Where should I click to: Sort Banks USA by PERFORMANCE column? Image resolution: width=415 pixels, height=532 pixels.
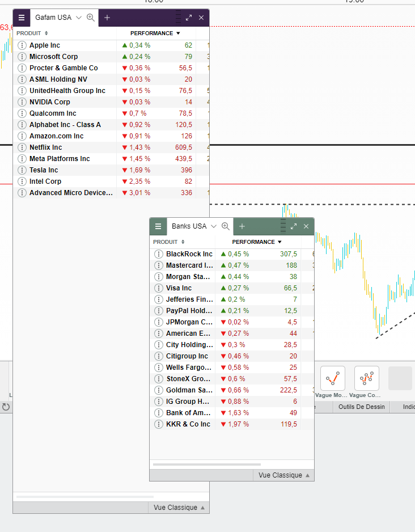coord(257,242)
